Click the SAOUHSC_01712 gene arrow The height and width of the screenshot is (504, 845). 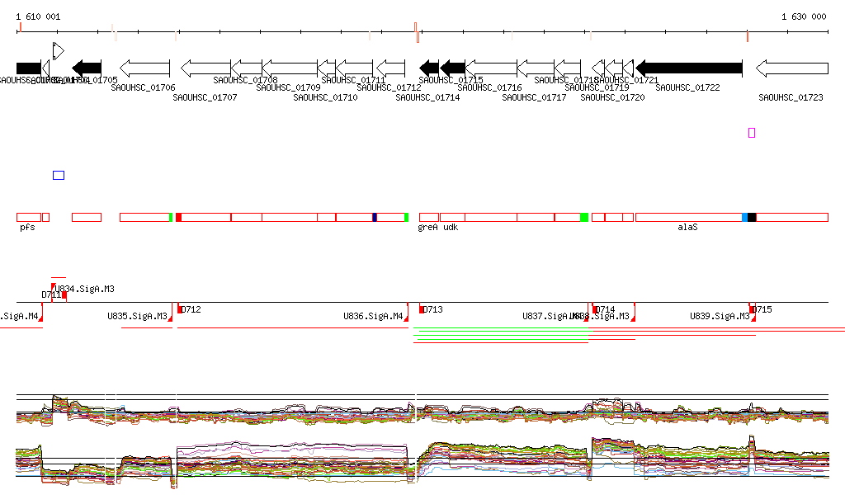click(390, 68)
